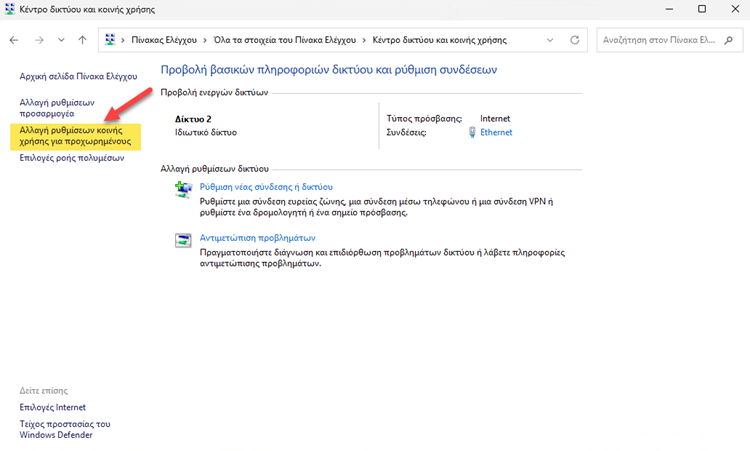The height and width of the screenshot is (451, 750).
Task: Click the 'Internet' access type value
Action: click(495, 119)
